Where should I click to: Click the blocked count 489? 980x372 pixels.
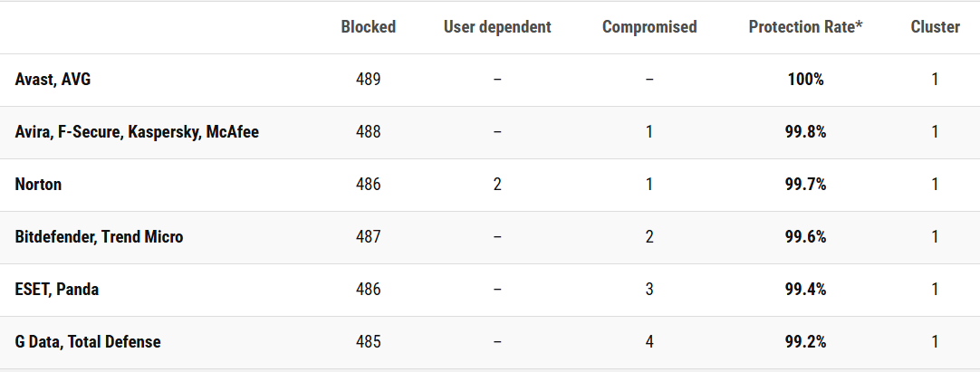click(x=368, y=80)
